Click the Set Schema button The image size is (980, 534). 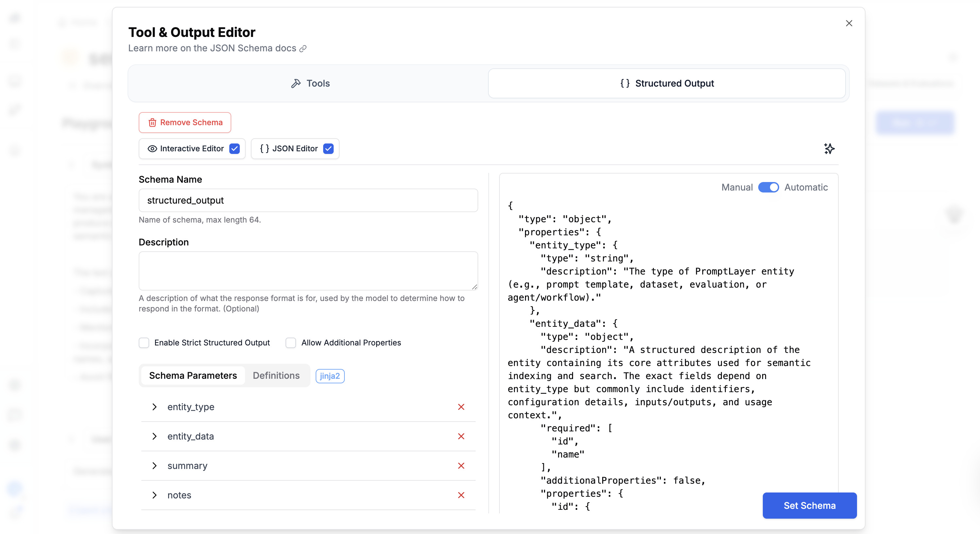tap(810, 506)
